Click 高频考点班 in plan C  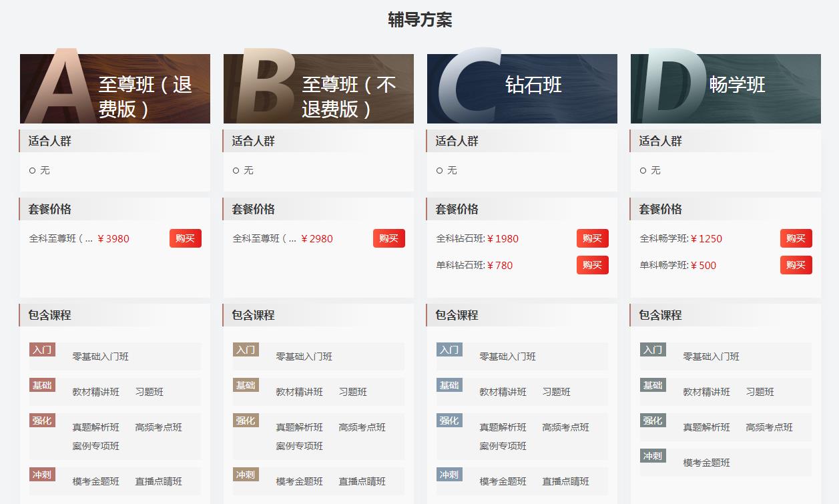coord(566,427)
